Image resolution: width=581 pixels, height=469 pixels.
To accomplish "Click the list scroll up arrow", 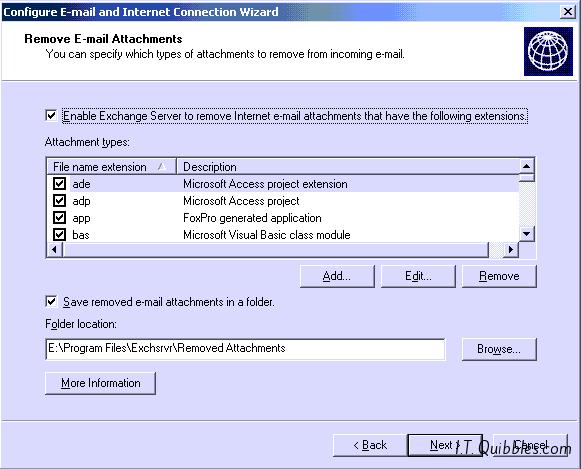I will click(x=526, y=166).
